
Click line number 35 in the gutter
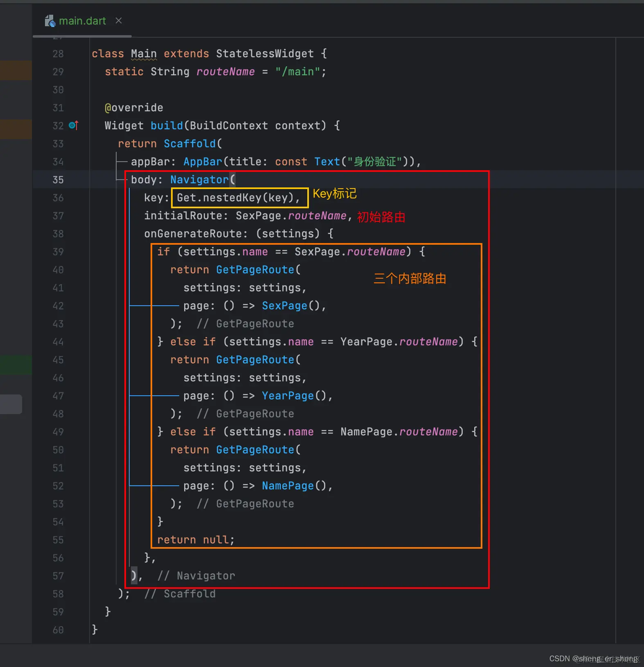coord(58,180)
